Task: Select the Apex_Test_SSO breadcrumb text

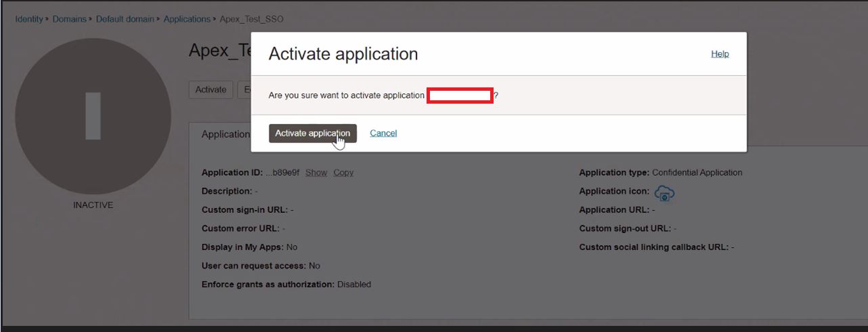Action: tap(252, 19)
